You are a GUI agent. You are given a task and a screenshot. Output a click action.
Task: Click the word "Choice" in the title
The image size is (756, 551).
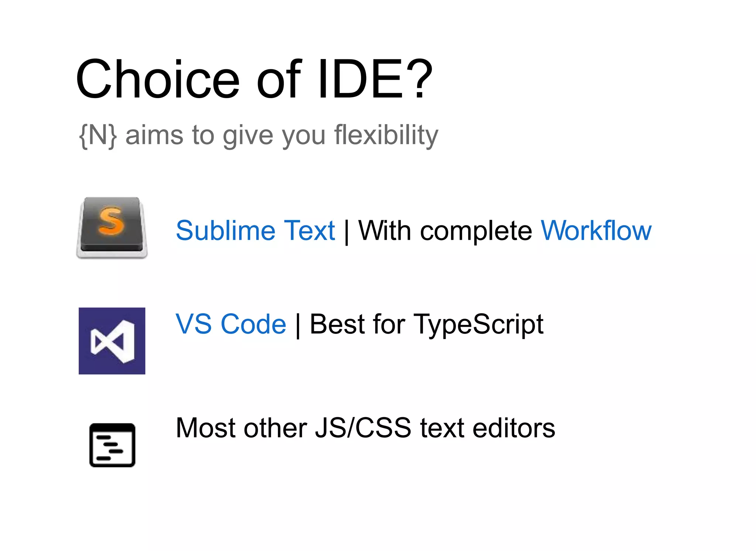coord(158,79)
